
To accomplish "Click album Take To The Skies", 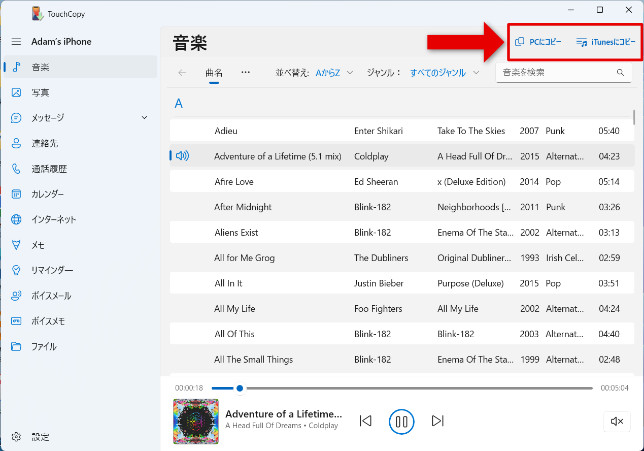I will [471, 131].
